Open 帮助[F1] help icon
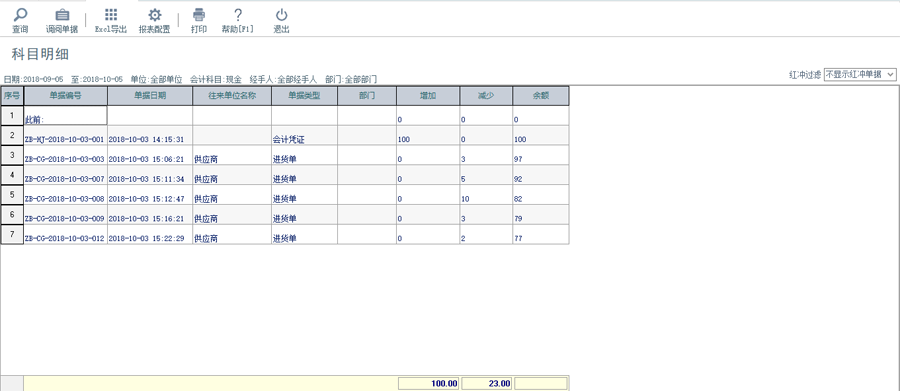Screen dimensions: 900x391 238,21
